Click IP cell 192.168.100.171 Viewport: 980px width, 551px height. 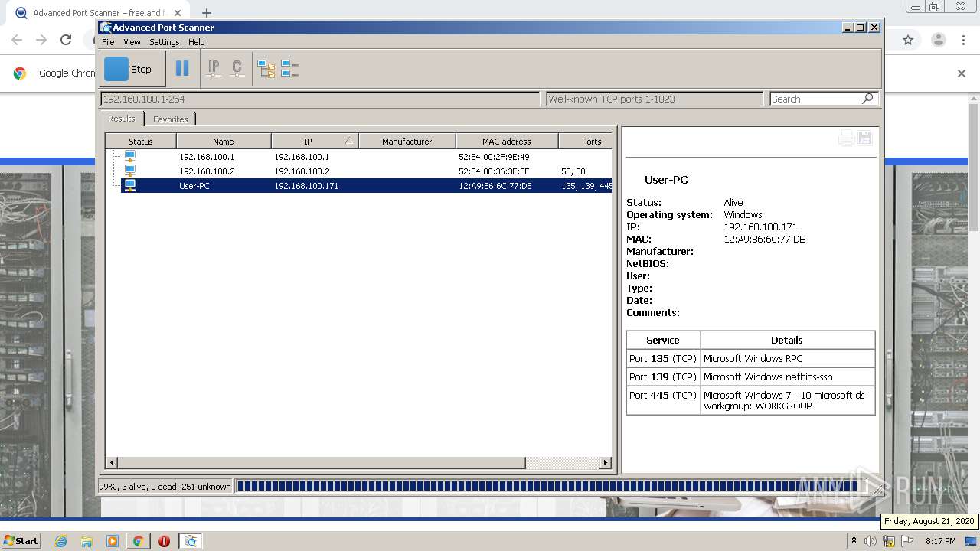[x=306, y=186]
